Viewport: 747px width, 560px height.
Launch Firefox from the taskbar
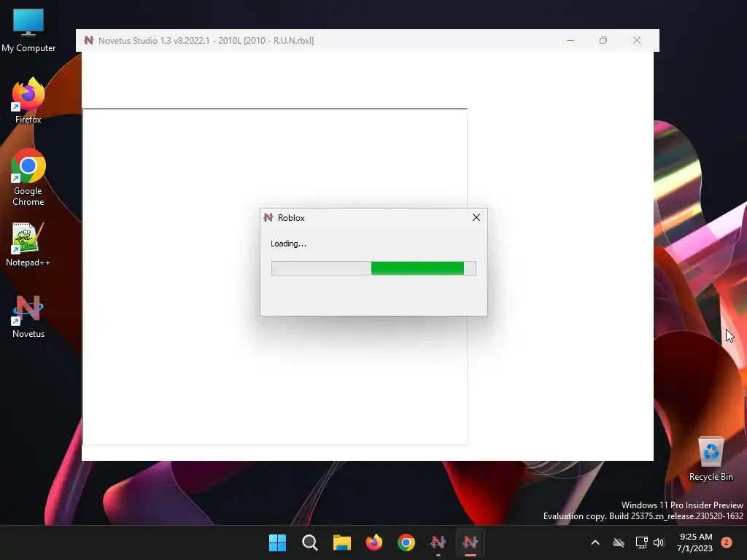coord(374,542)
